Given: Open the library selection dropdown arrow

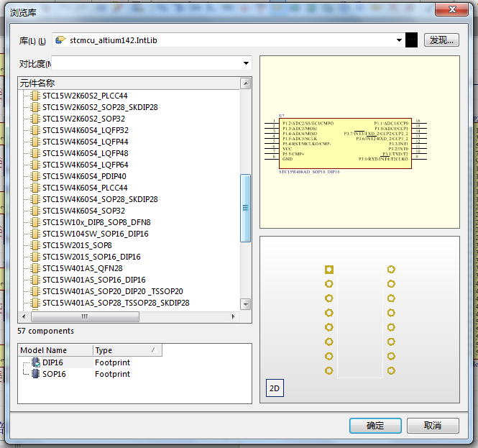Looking at the screenshot, I should click(x=399, y=40).
